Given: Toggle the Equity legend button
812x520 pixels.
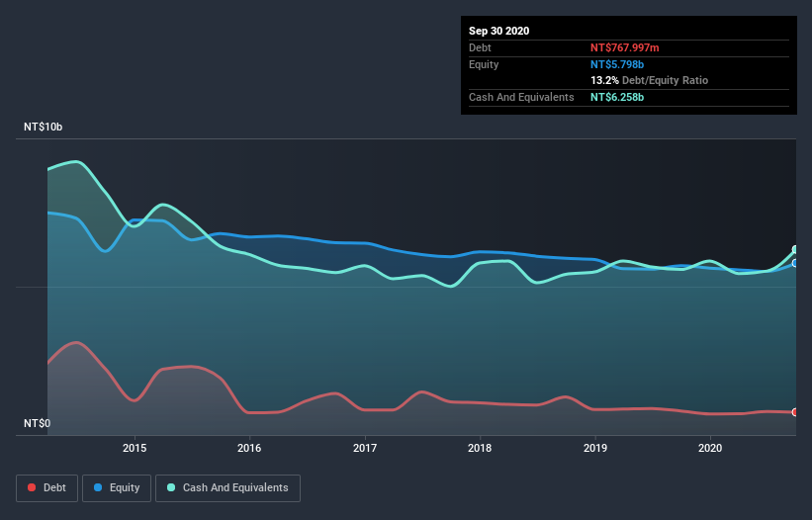Looking at the screenshot, I should coord(117,488).
